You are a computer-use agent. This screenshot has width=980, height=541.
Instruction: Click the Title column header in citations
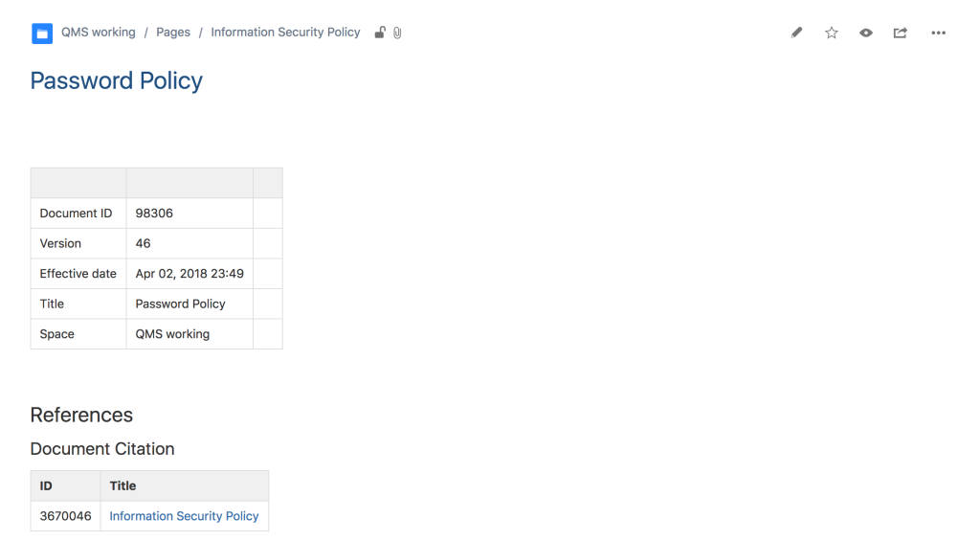[x=122, y=485]
